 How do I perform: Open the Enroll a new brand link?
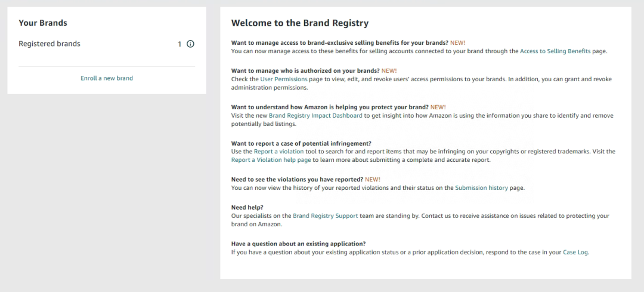(107, 78)
